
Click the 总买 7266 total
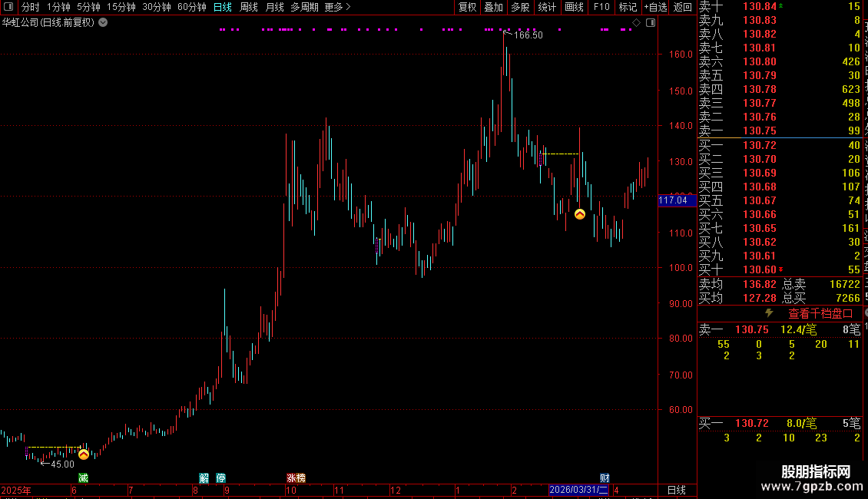pos(847,298)
